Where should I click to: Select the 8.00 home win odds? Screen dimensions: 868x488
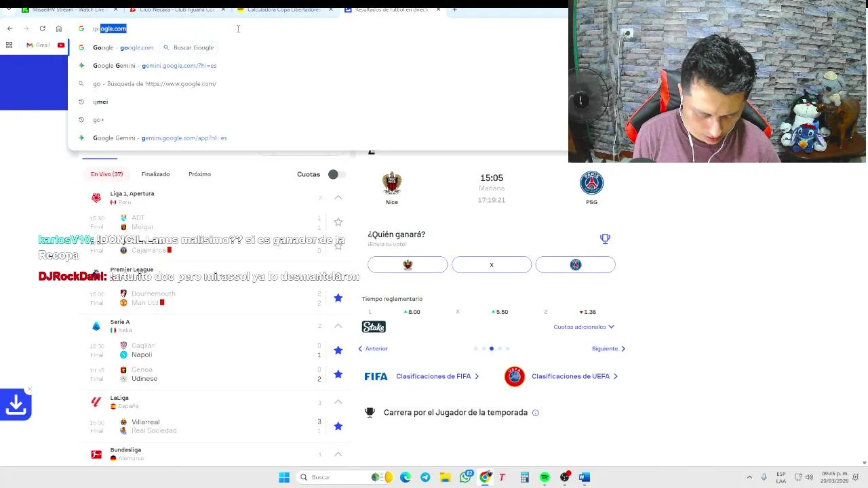pyautogui.click(x=412, y=312)
